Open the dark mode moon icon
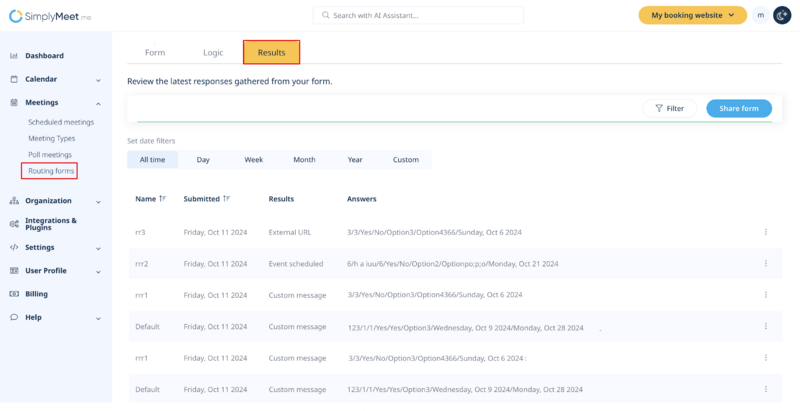This screenshot has width=800, height=411. pos(782,15)
